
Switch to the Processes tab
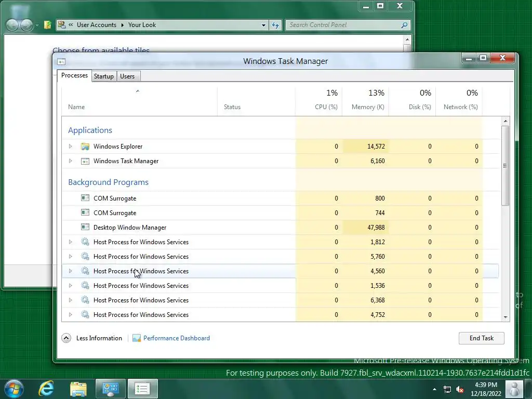coord(74,75)
